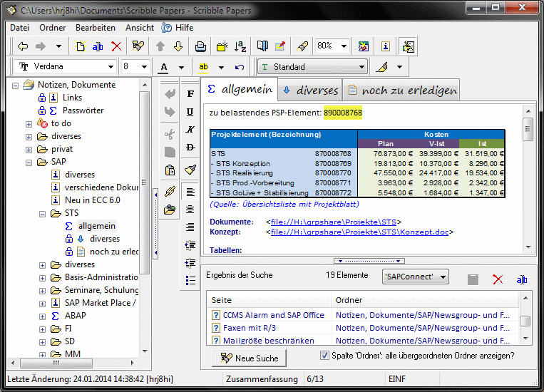Toggle bold formatting button
Screen dimensions: 544x392
tap(190, 93)
